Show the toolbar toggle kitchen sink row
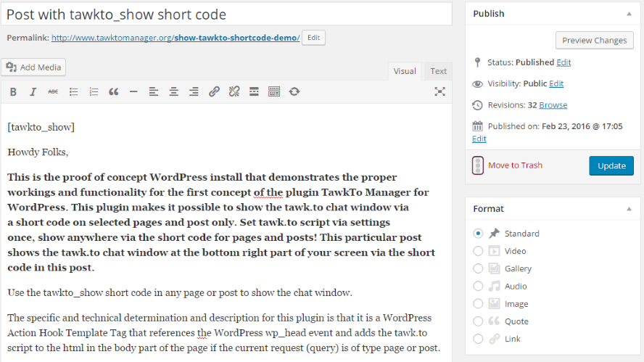This screenshot has width=644, height=362. [274, 91]
